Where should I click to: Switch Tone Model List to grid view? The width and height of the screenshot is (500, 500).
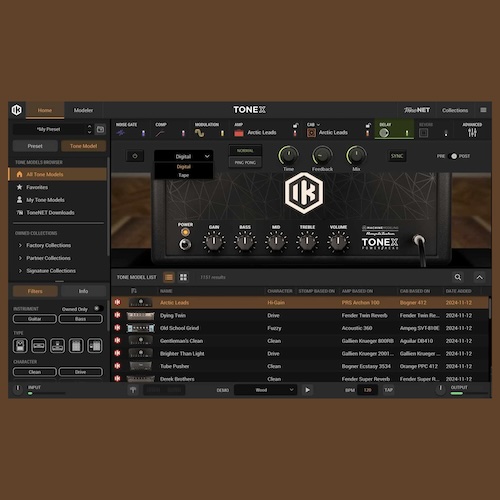[x=183, y=277]
